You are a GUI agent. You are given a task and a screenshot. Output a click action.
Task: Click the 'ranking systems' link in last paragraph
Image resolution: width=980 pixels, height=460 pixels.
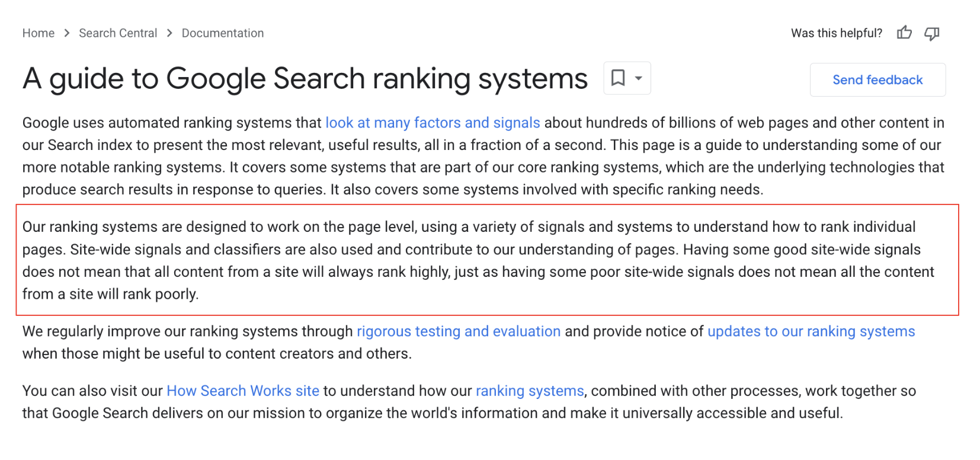tap(529, 391)
